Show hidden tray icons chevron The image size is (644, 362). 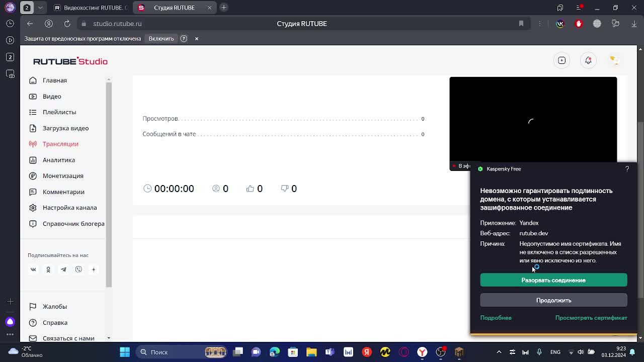[x=499, y=352]
